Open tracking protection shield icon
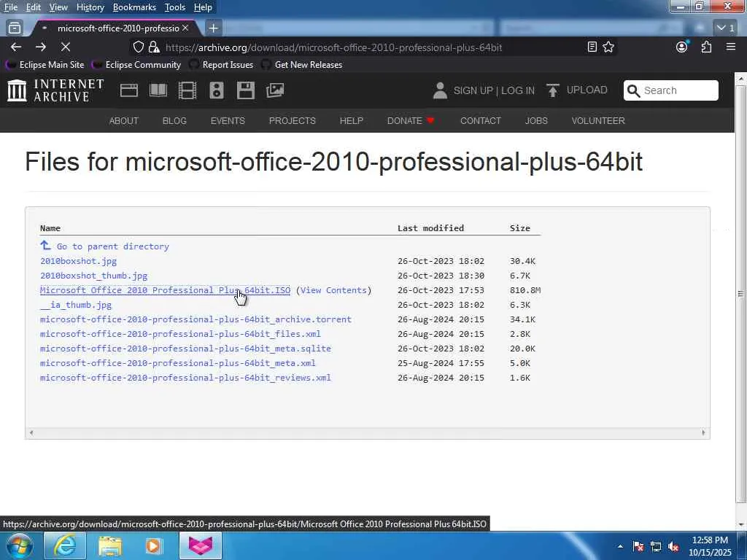 click(138, 47)
